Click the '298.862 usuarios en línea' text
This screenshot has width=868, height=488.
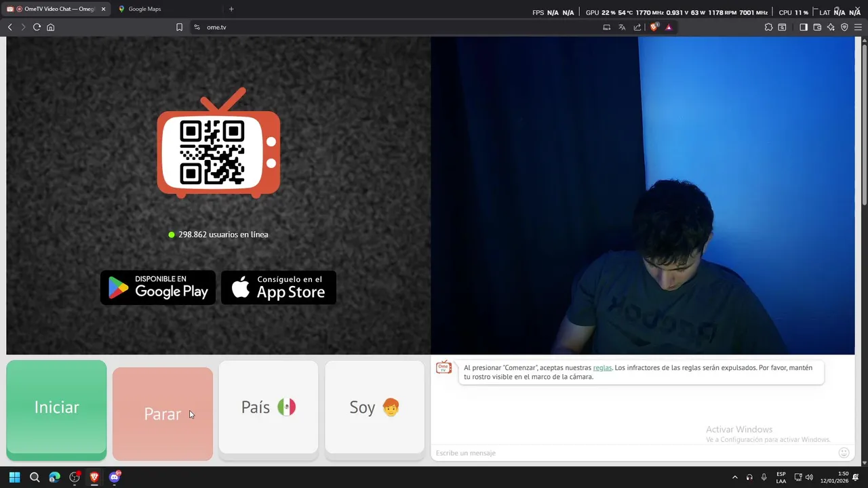click(223, 235)
